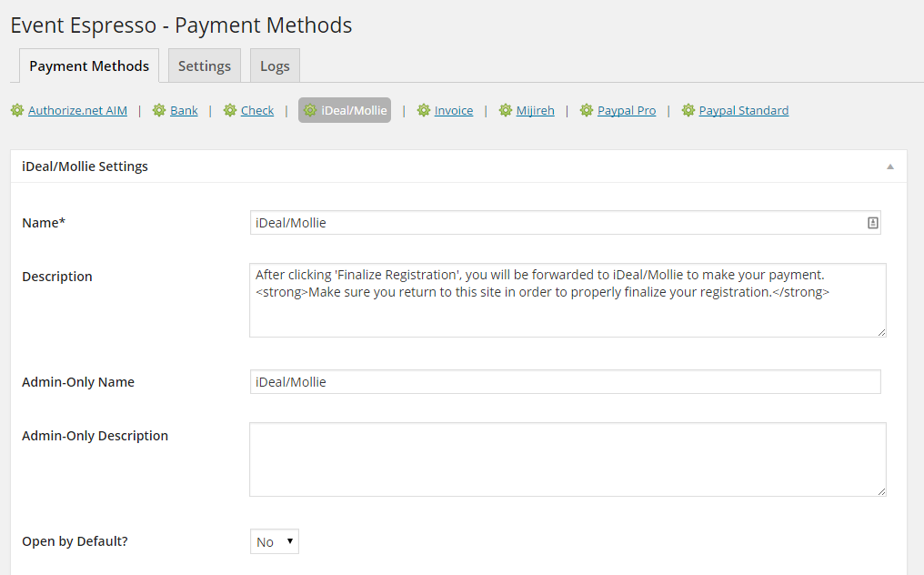The height and width of the screenshot is (575, 924).
Task: Click gear icon beside Mijireh
Action: point(506,110)
